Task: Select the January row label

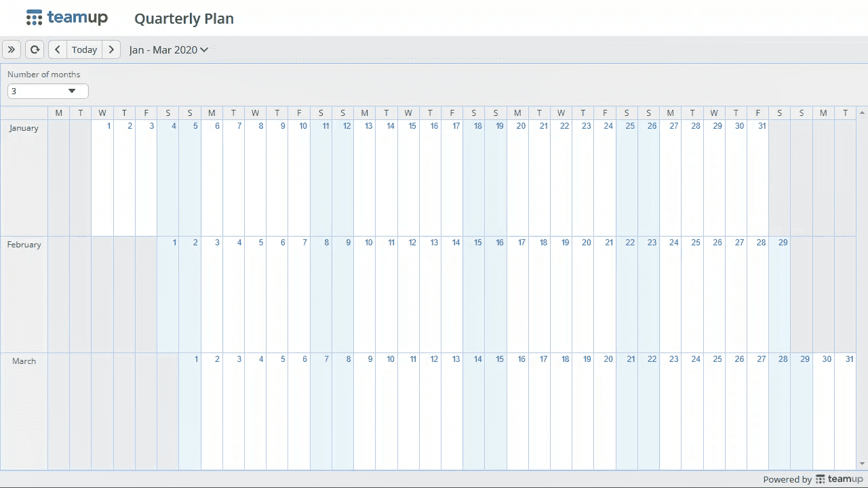Action: (24, 128)
